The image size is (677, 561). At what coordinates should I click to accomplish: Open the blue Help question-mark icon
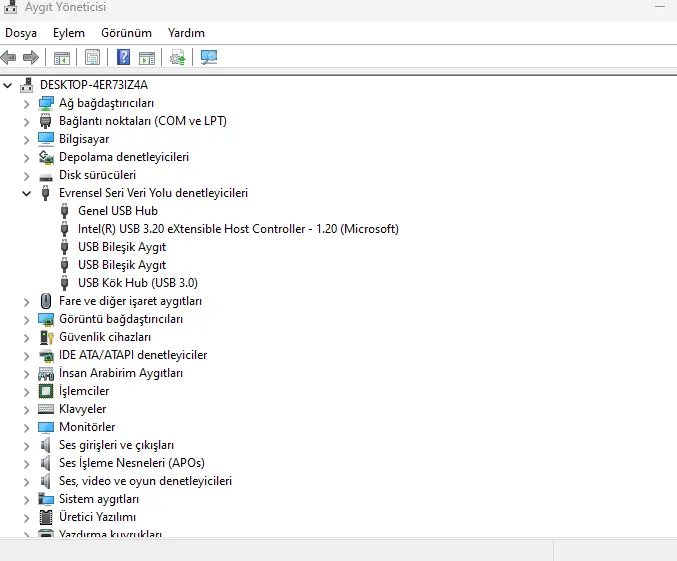123,57
